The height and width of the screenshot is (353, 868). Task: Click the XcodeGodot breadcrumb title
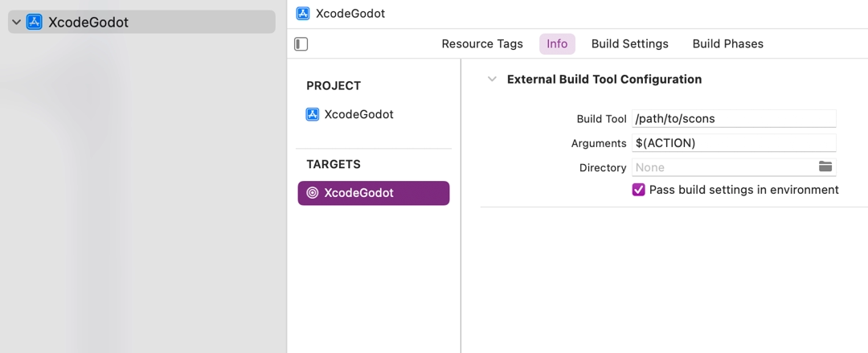pos(350,13)
